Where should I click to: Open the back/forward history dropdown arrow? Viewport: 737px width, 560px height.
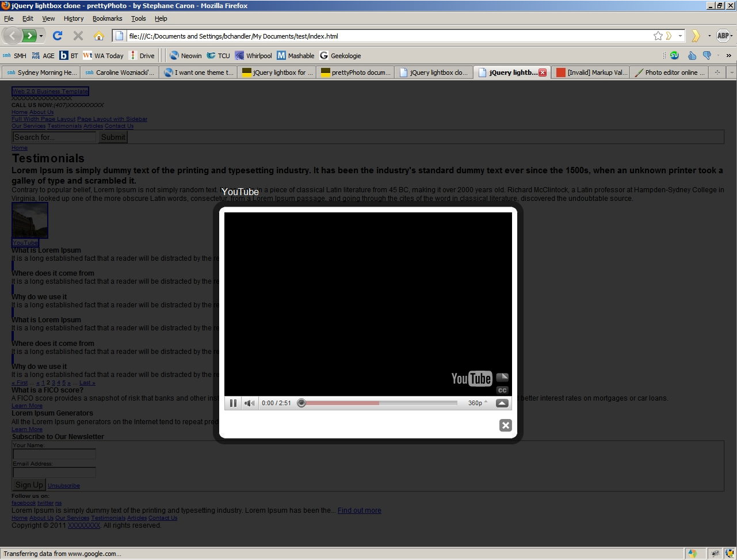pos(41,36)
